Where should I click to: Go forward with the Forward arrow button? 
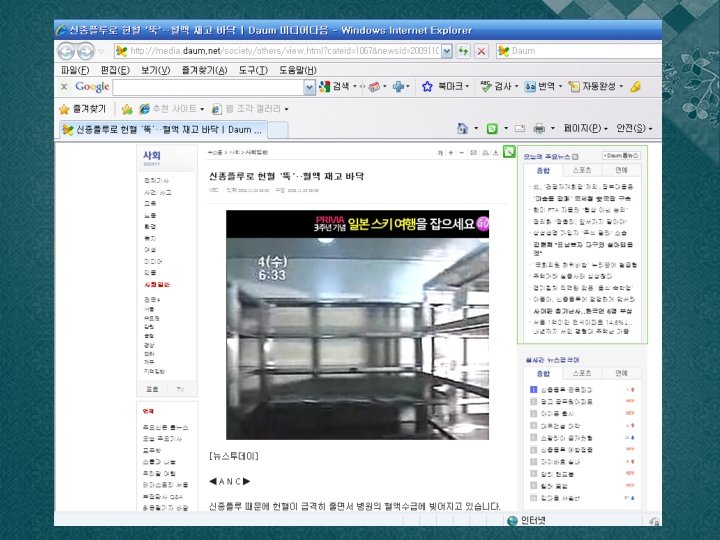pos(86,51)
